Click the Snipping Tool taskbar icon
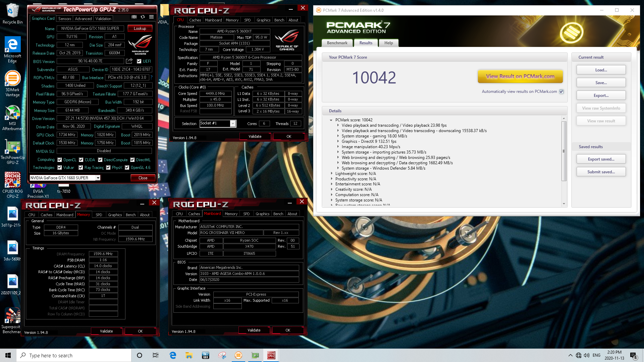 (x=222, y=355)
